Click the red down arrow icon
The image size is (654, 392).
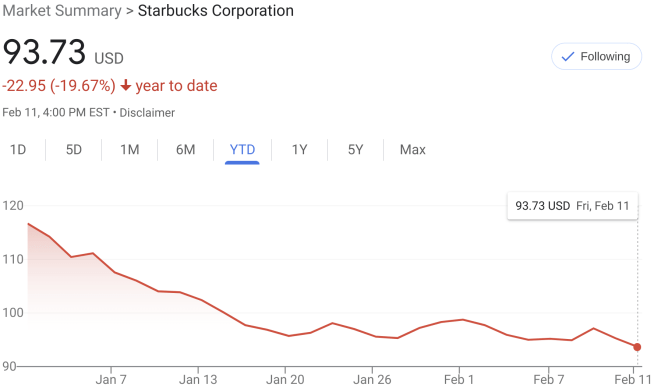126,85
